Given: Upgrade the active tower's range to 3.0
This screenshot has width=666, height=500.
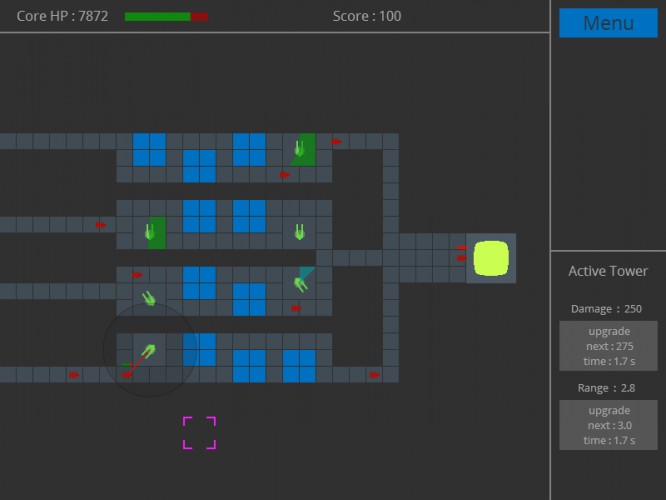Looking at the screenshot, I should click(608, 425).
